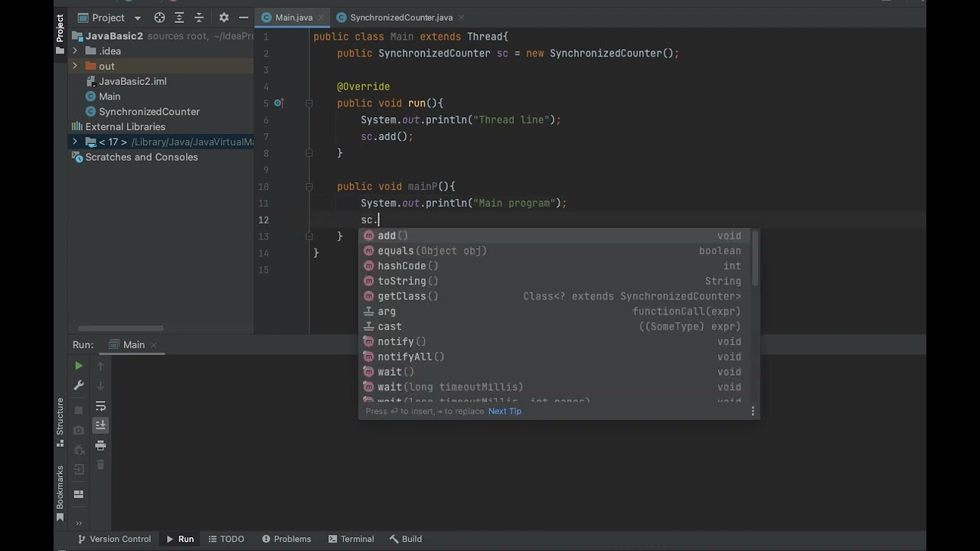Toggle soft-wrap in Run console
980x551 pixels.
tap(100, 406)
